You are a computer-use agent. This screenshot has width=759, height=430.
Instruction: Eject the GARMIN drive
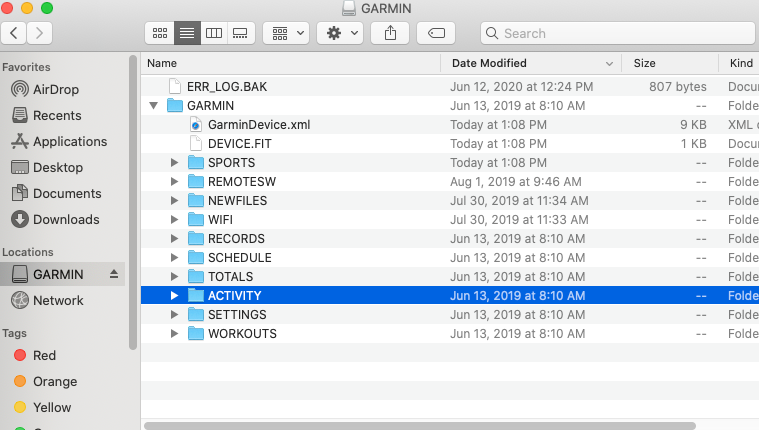[x=114, y=275]
